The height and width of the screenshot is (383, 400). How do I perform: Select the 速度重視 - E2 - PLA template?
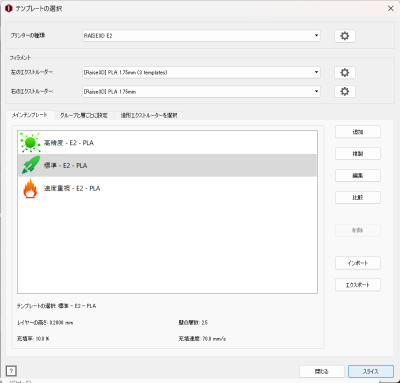(x=167, y=188)
